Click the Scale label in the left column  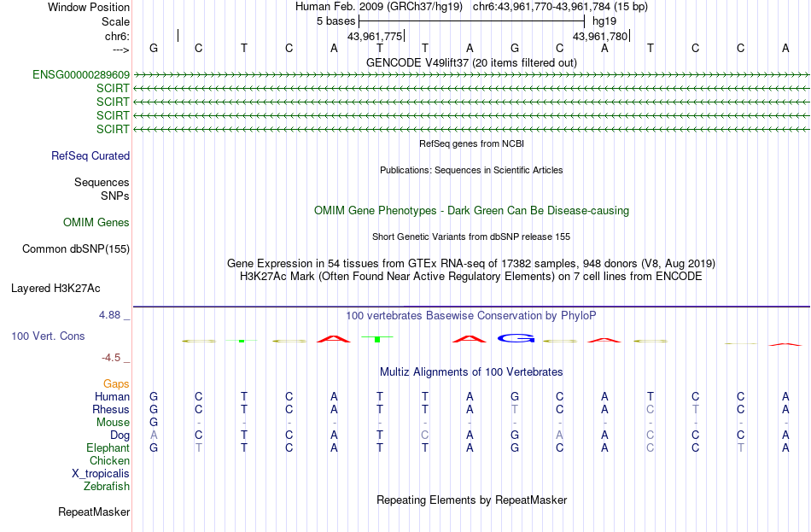coord(115,21)
